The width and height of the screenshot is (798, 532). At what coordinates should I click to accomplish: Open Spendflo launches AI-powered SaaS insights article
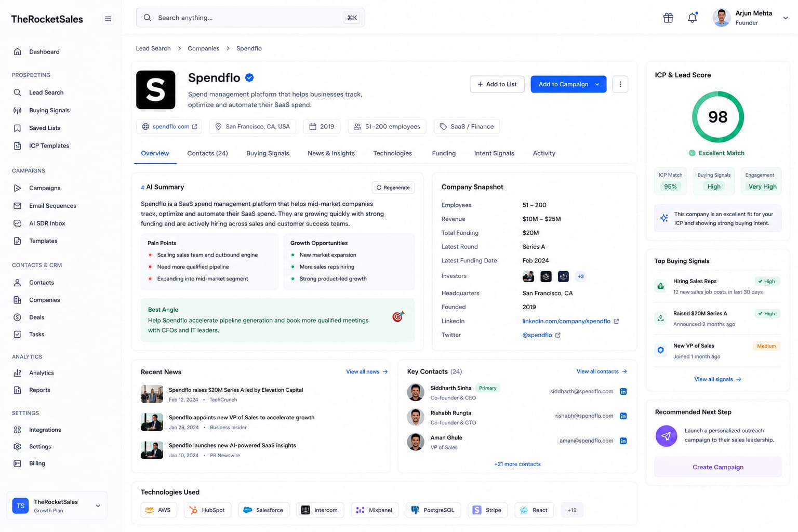pyautogui.click(x=232, y=445)
